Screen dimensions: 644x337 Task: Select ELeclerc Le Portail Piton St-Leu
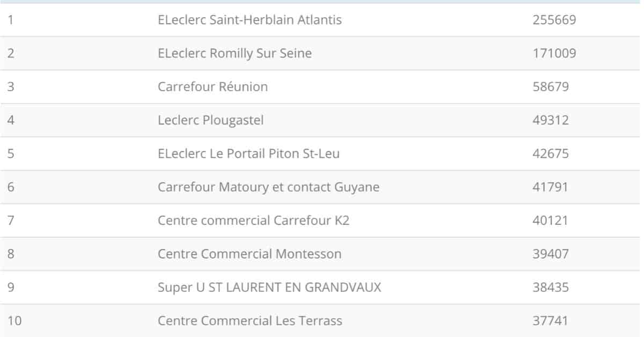click(x=248, y=153)
